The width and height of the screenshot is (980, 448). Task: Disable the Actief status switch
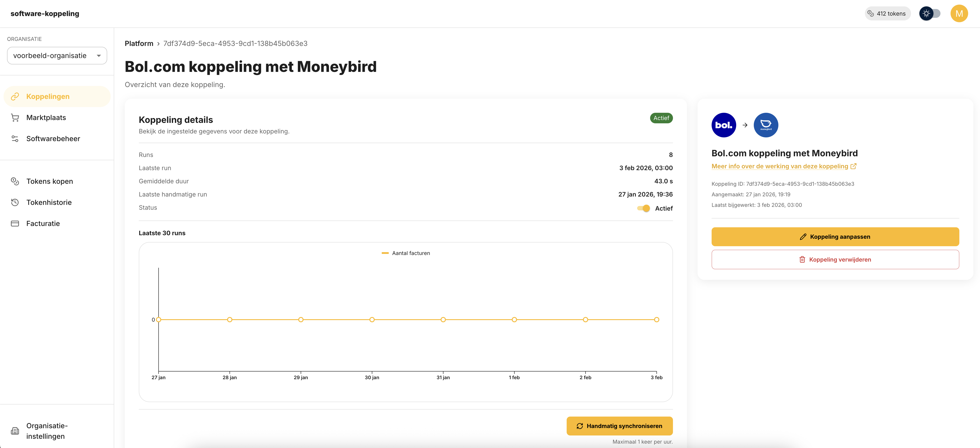[x=643, y=208]
